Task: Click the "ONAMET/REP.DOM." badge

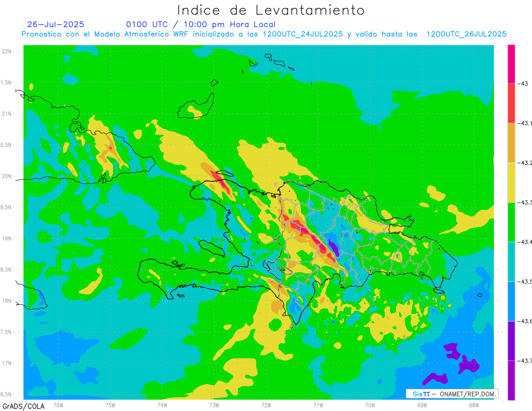Action: pos(452,394)
